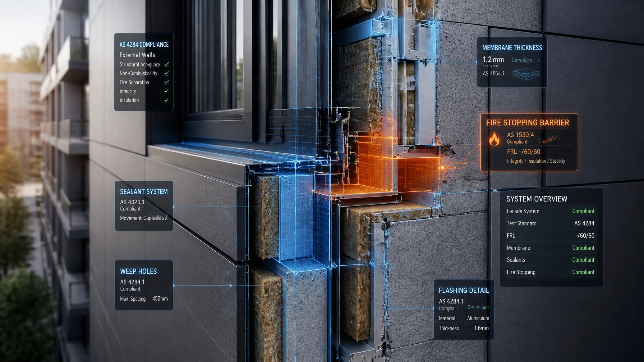Select the AS 4284 COMPLIANCE heading
644x362 pixels.
click(144, 45)
